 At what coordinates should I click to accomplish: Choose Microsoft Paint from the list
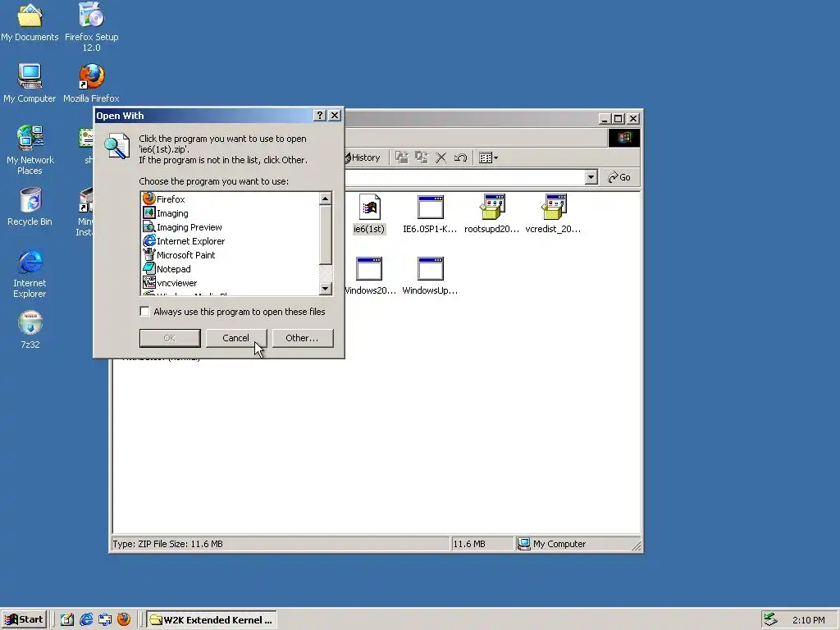pos(179,255)
